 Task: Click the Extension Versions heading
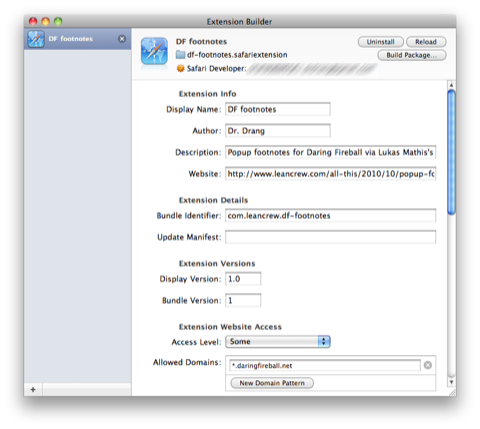click(217, 264)
